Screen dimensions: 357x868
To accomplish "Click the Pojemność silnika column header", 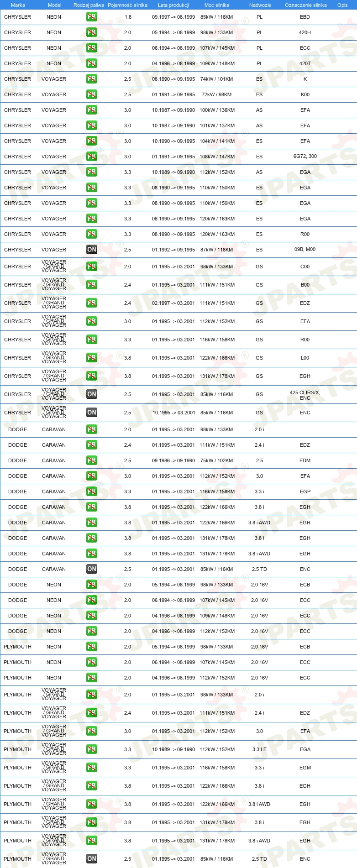I will (127, 5).
